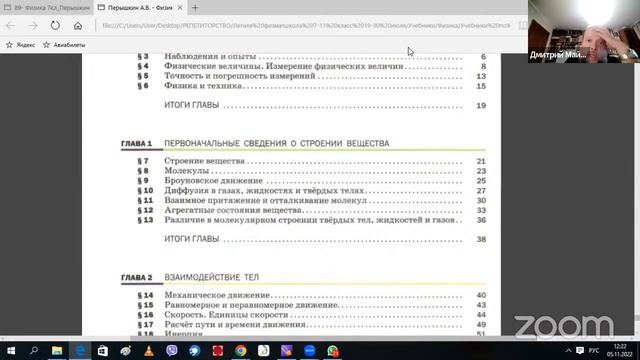
Task: Open a new browser tab
Action: pos(195,7)
